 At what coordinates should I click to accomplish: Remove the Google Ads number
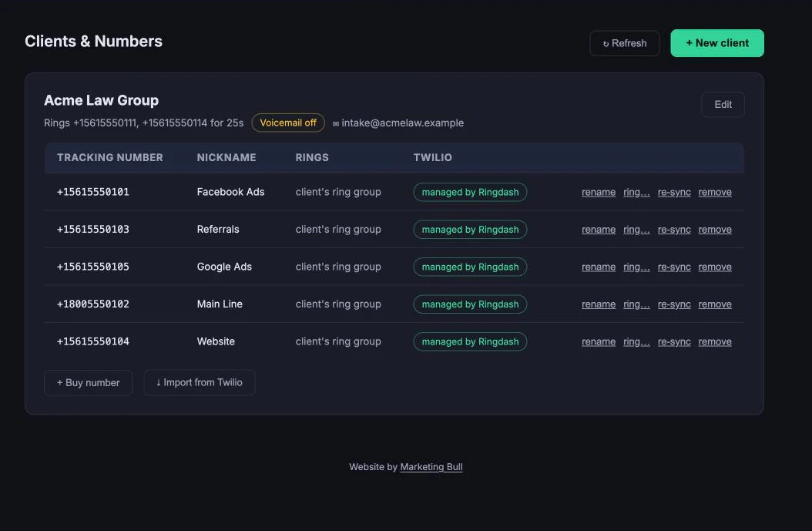[x=715, y=267]
